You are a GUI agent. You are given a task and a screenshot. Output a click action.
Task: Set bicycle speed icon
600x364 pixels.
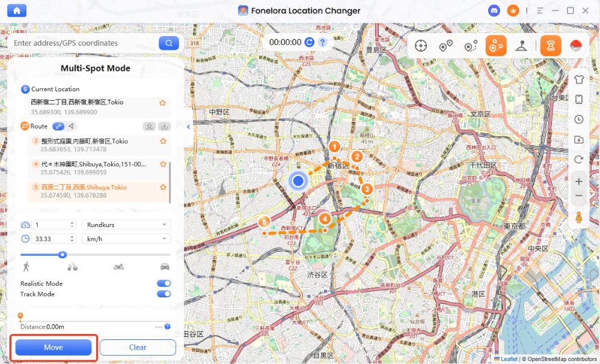click(x=72, y=267)
